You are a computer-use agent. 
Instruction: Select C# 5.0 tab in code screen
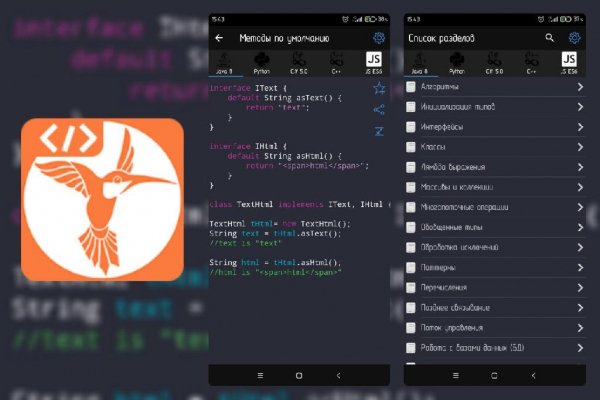[299, 64]
